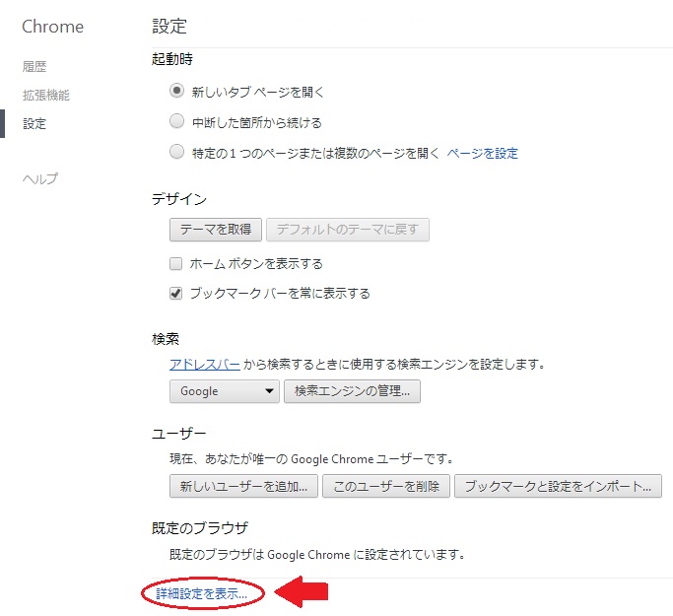Select 中断した箇所から続ける radio option
This screenshot has width=673, height=616.
pyautogui.click(x=176, y=121)
